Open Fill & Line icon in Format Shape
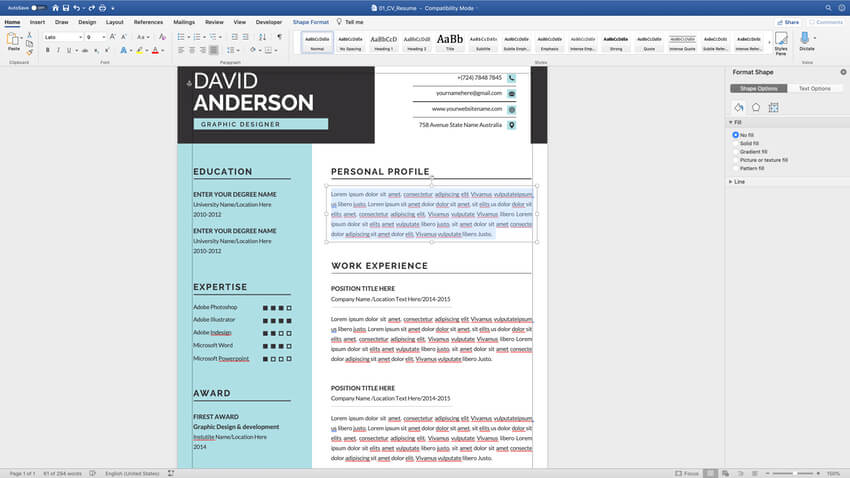 [738, 107]
